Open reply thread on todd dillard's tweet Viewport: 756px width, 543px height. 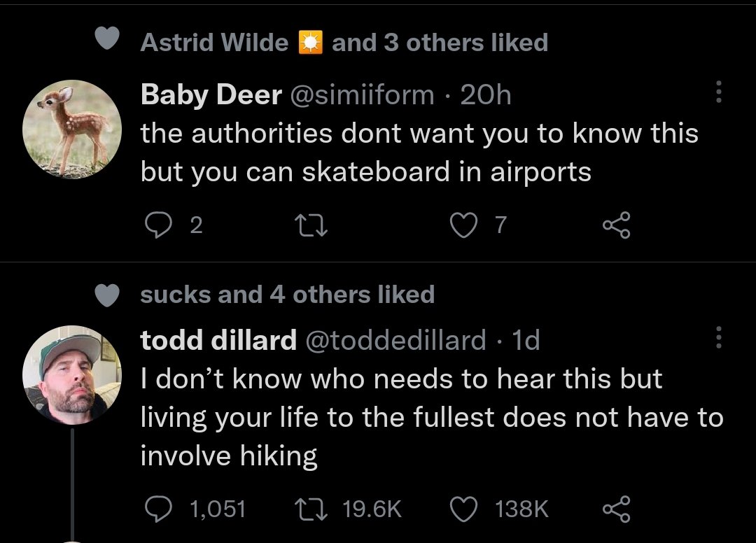click(x=158, y=509)
